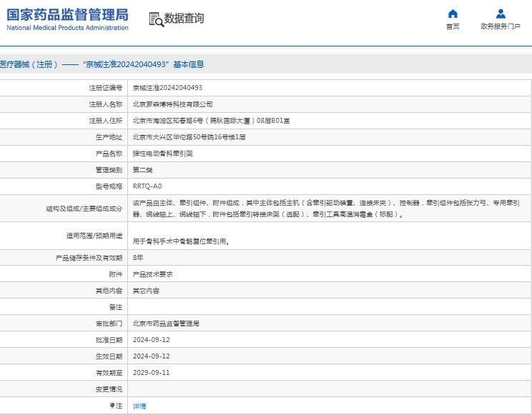Viewport: 532px width, 415px height.
Task: Open the 政务服务门户 user icon
Action: point(501,14)
